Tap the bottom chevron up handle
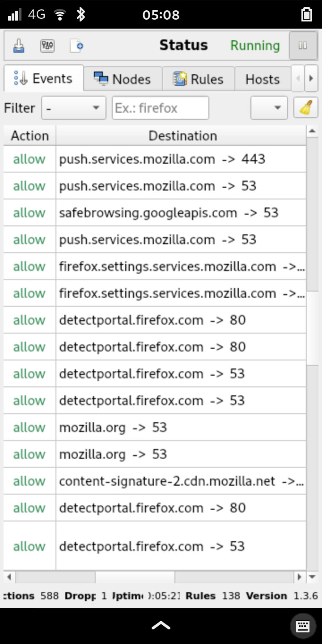 point(161,625)
